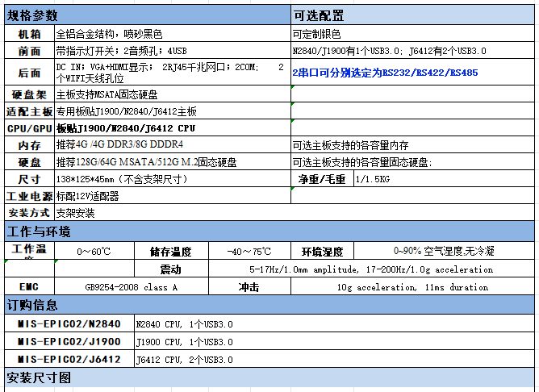Select the 工作与环境 section header
Image resolution: width=539 pixels, height=392 pixels.
269,231
